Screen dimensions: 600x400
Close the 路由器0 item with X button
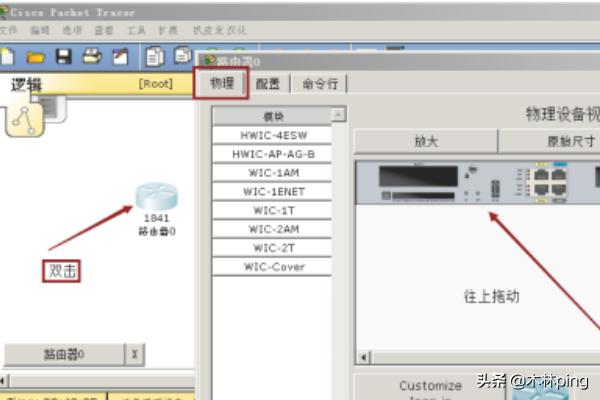(135, 354)
